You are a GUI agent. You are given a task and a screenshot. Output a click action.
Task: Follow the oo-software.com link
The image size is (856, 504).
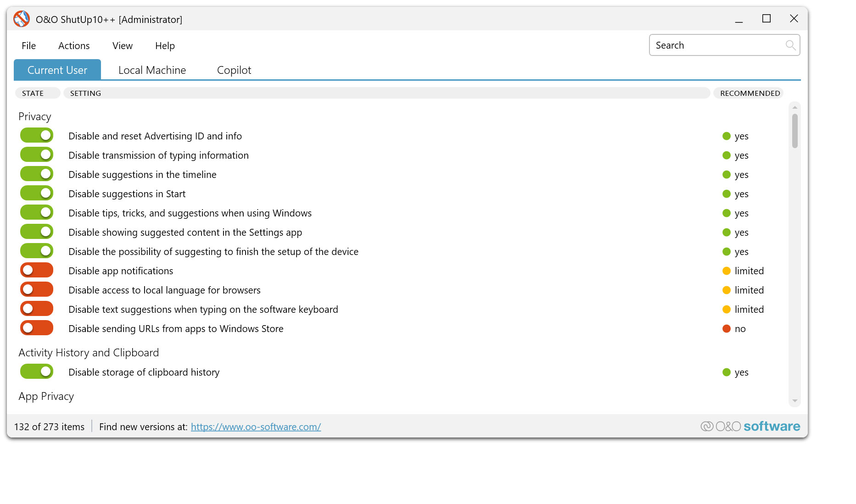(x=256, y=426)
